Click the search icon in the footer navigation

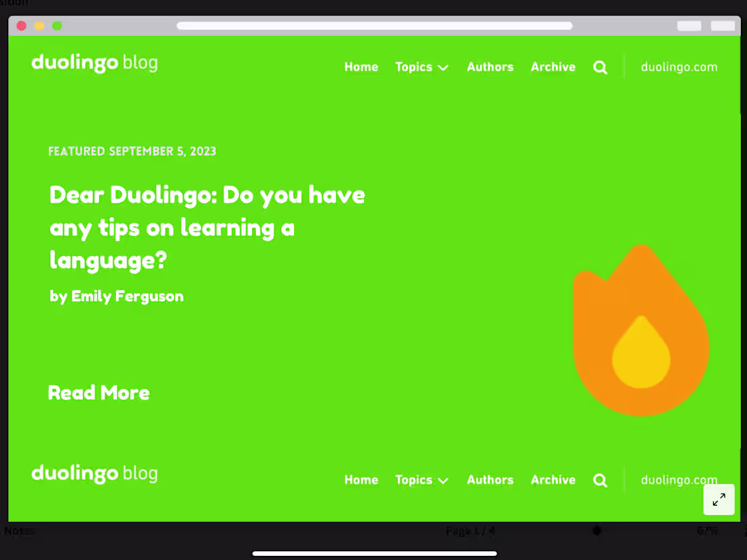[x=600, y=480]
